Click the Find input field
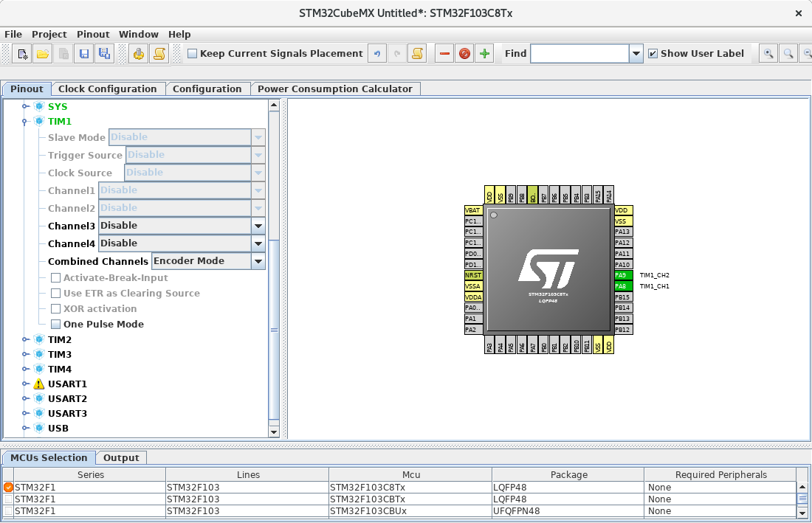812x523 pixels. 579,53
